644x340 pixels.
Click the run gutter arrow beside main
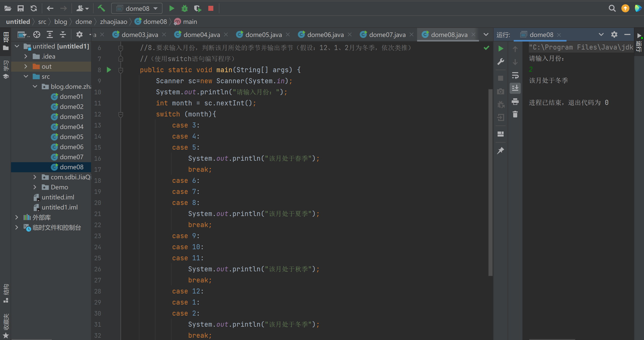tap(109, 70)
